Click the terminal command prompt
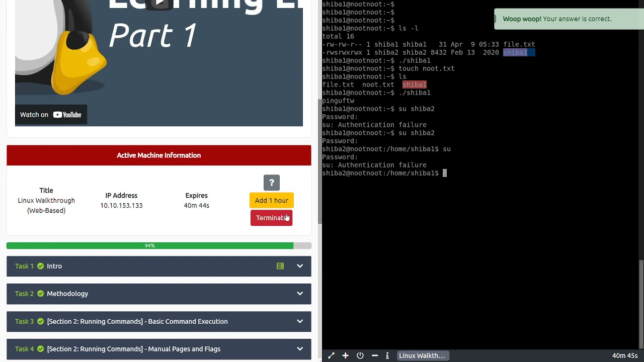Image resolution: width=644 pixels, height=362 pixels. (384, 173)
